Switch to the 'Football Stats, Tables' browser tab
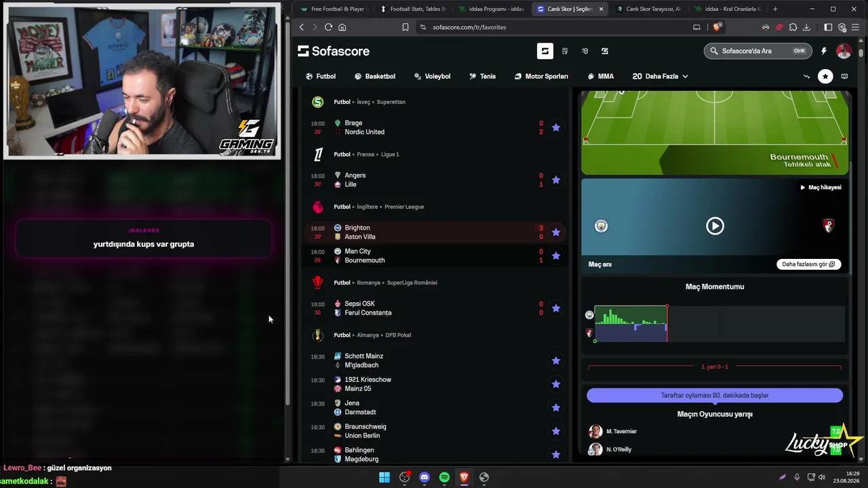Image resolution: width=868 pixels, height=488 pixels. 413,9
